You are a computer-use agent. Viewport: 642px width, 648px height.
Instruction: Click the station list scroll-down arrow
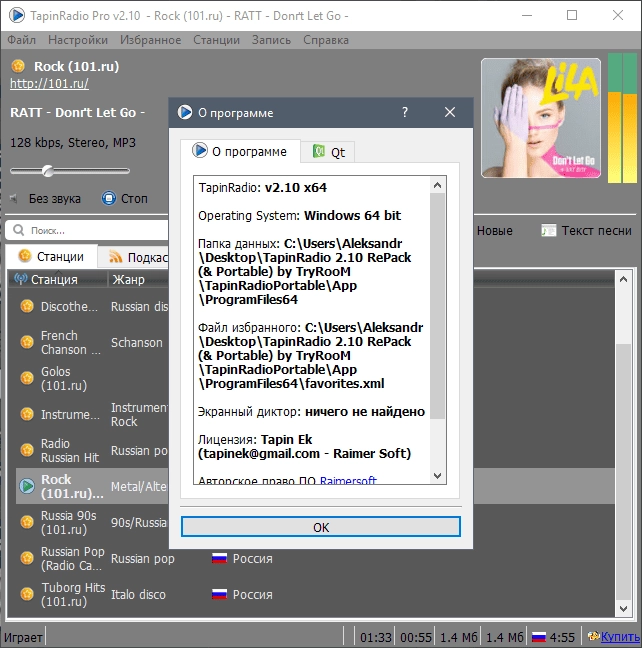click(623, 608)
